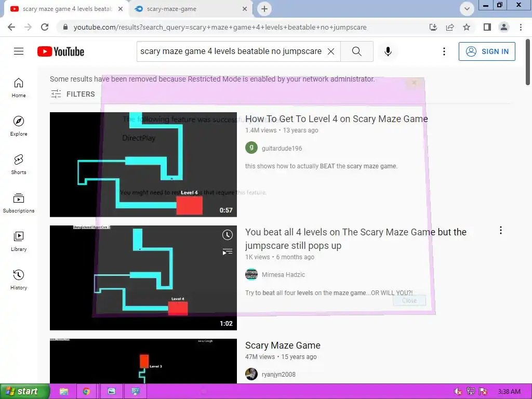Image resolution: width=532 pixels, height=399 pixels.
Task: Add 1:02 video to queue
Action: 228,252
